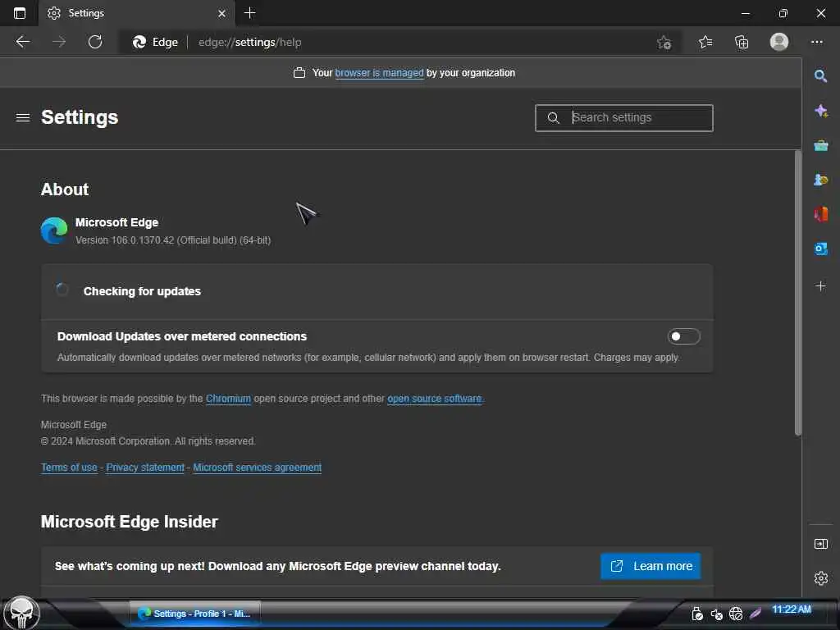Open the Favorites list icon
840x630 pixels.
click(705, 42)
